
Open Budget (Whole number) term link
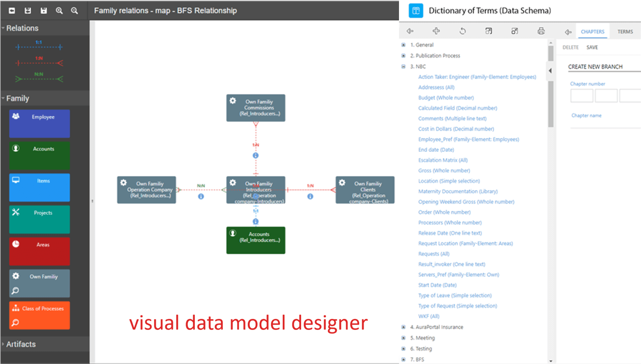[x=446, y=98]
